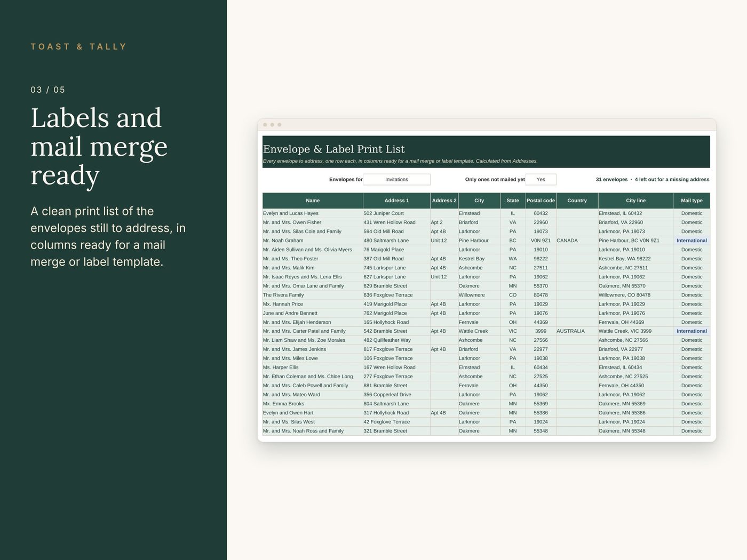Click the name 'Mr. Noah Graham'

tap(283, 241)
